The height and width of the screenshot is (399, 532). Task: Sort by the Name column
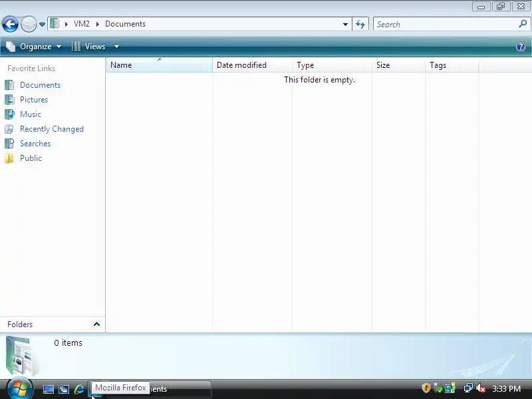click(160, 65)
